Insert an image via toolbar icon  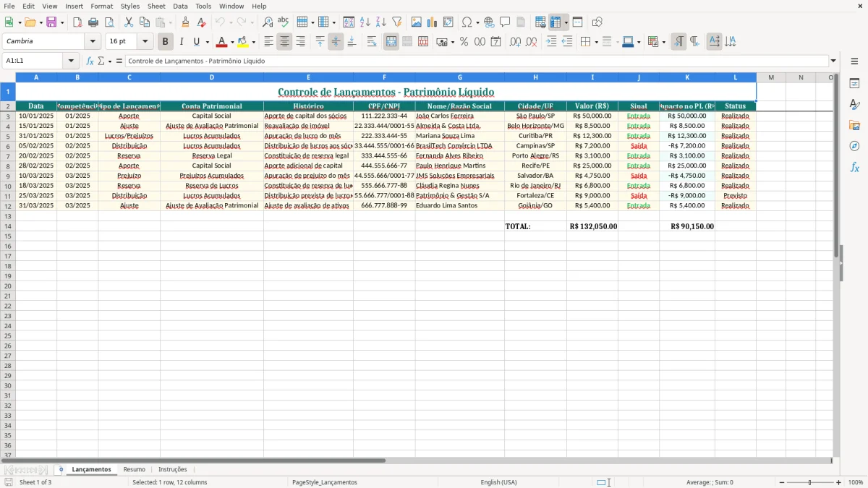pyautogui.click(x=417, y=22)
